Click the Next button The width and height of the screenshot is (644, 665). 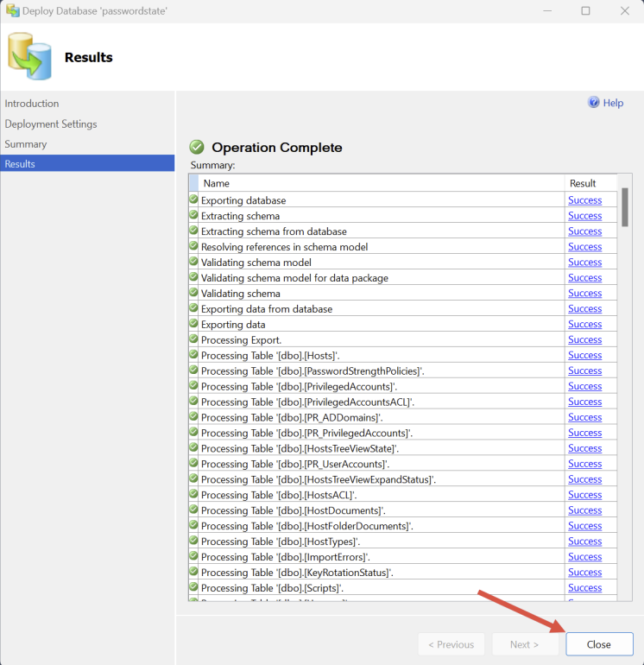525,644
